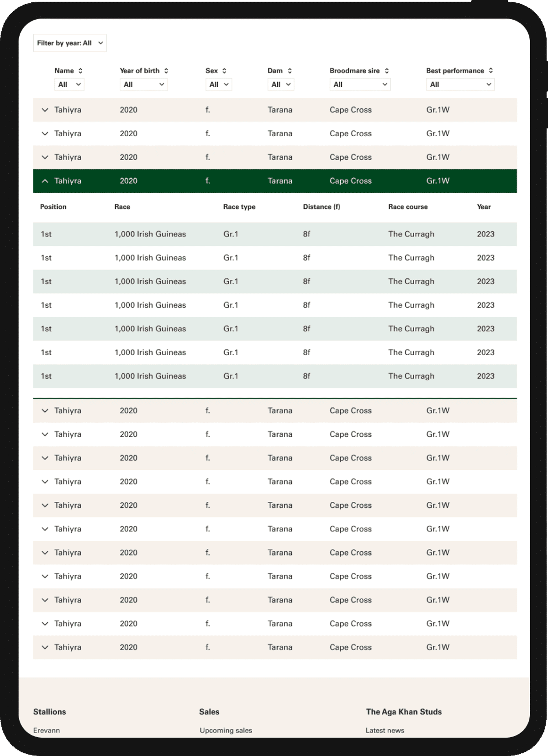Sort by Best performance column icon
Viewport: 548px width, 756px height.
(491, 70)
